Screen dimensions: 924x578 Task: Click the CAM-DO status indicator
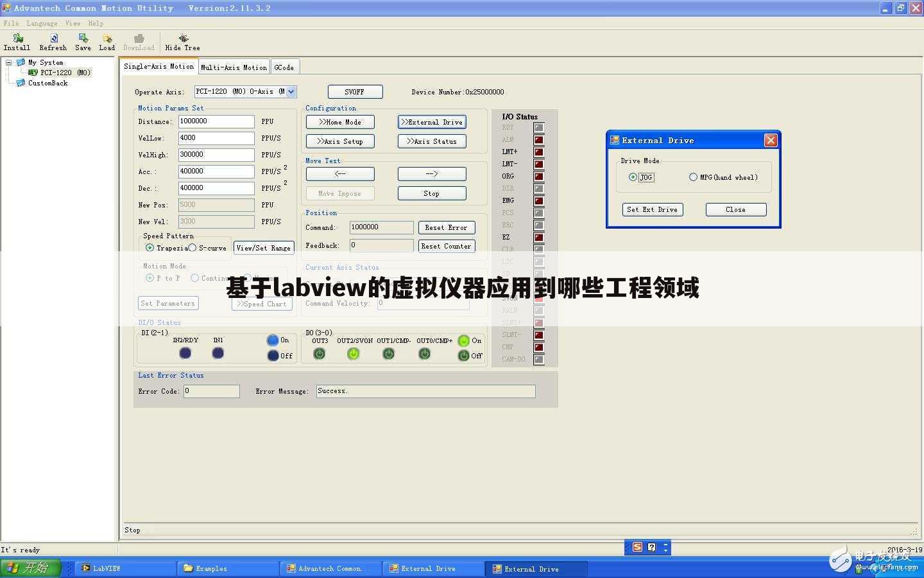(x=539, y=359)
